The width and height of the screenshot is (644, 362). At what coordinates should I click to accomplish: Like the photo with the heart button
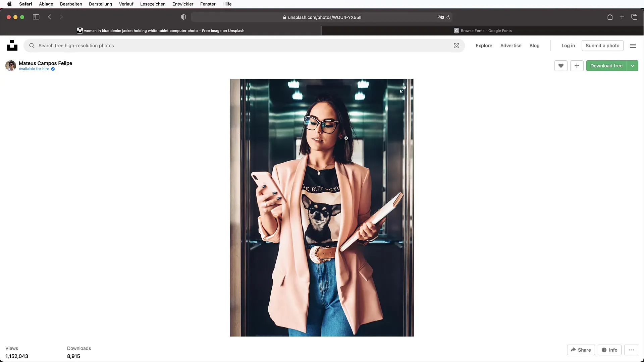[x=561, y=66]
